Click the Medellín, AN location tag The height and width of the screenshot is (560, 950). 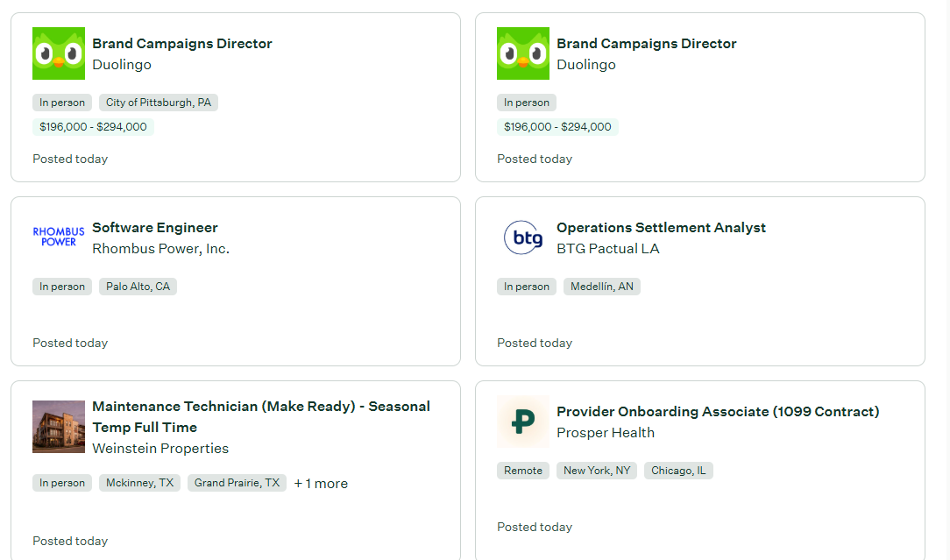point(601,287)
